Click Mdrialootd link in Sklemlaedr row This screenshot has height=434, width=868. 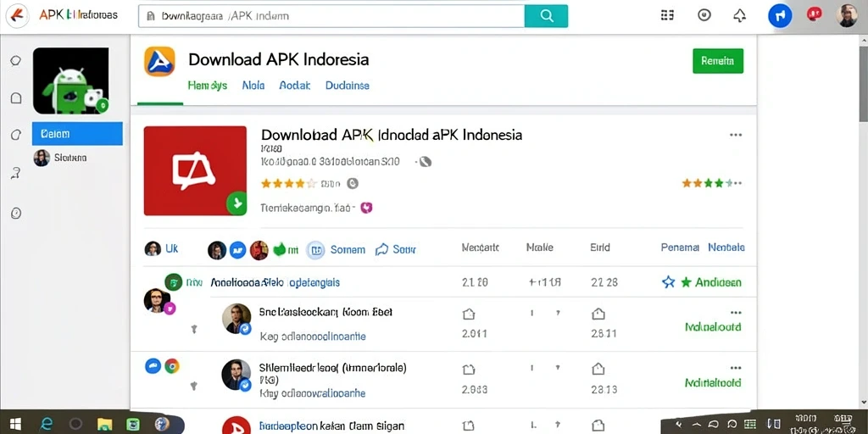(713, 382)
